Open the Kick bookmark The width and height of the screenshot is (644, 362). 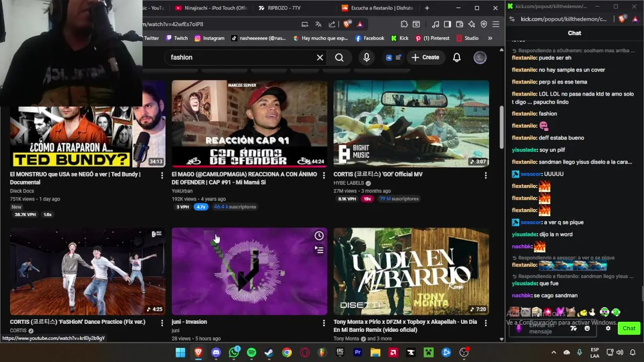(x=399, y=38)
